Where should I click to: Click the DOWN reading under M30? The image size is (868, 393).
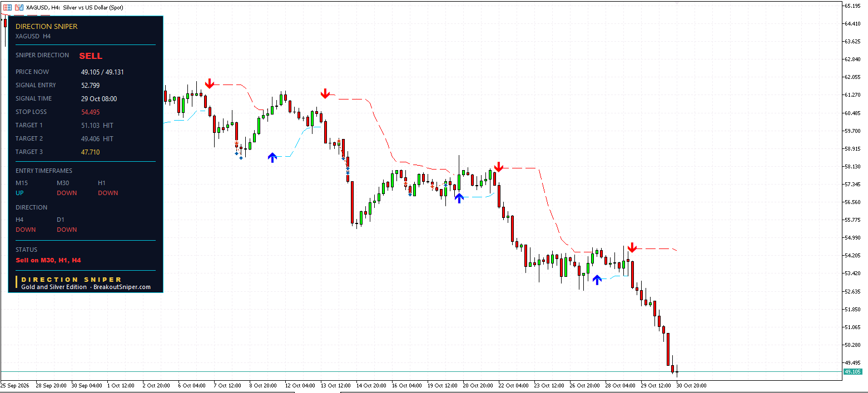pyautogui.click(x=67, y=193)
